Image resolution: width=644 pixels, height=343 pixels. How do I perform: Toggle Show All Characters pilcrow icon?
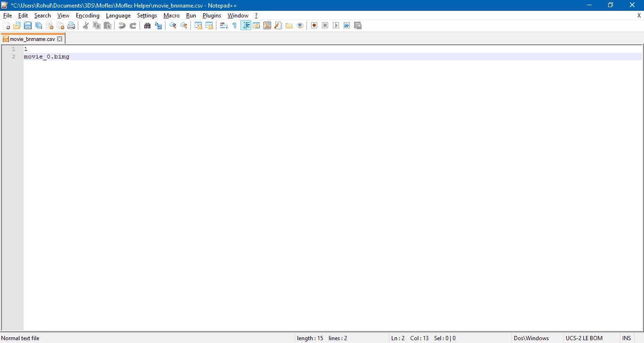[235, 25]
